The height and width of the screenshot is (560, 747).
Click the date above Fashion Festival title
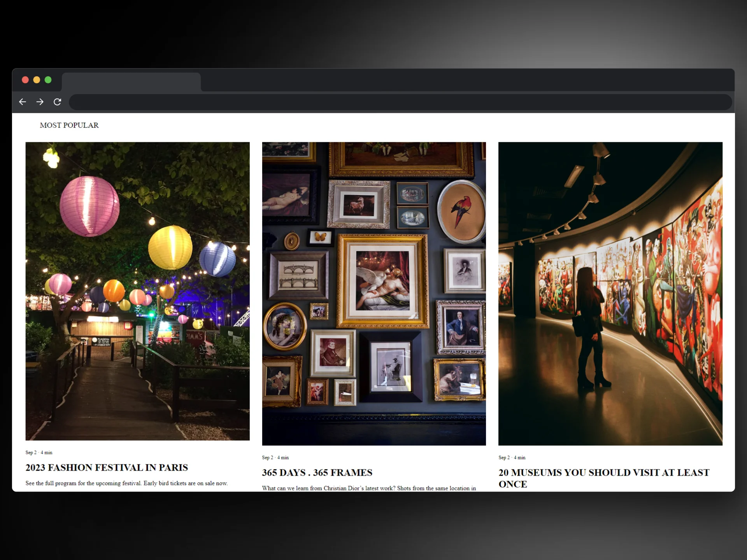pos(39,452)
